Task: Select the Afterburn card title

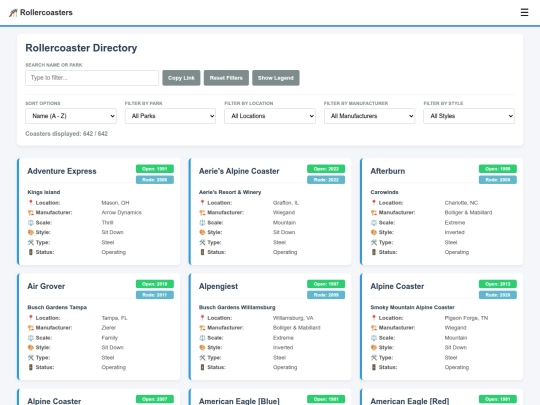Action: (388, 171)
